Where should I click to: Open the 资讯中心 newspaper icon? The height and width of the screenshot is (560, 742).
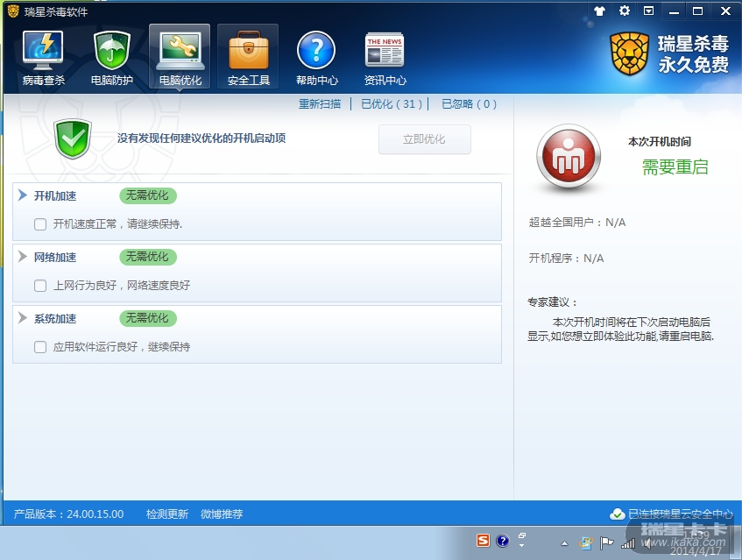(385, 58)
